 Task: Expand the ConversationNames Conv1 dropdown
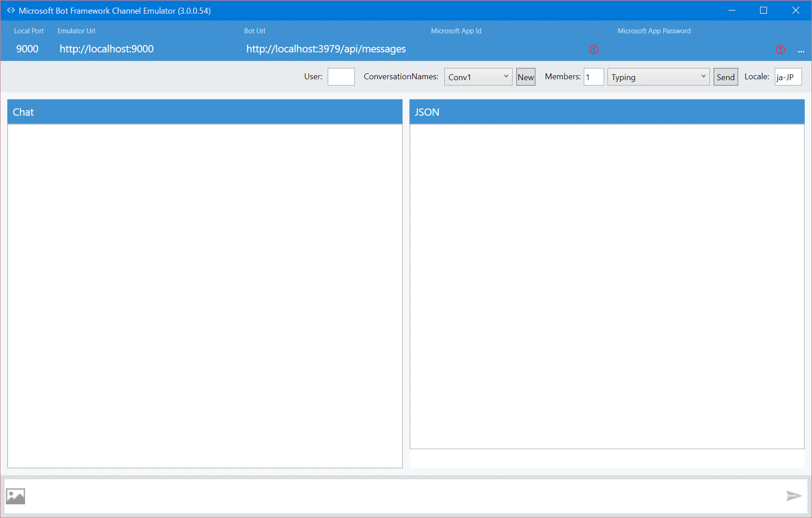click(x=478, y=77)
